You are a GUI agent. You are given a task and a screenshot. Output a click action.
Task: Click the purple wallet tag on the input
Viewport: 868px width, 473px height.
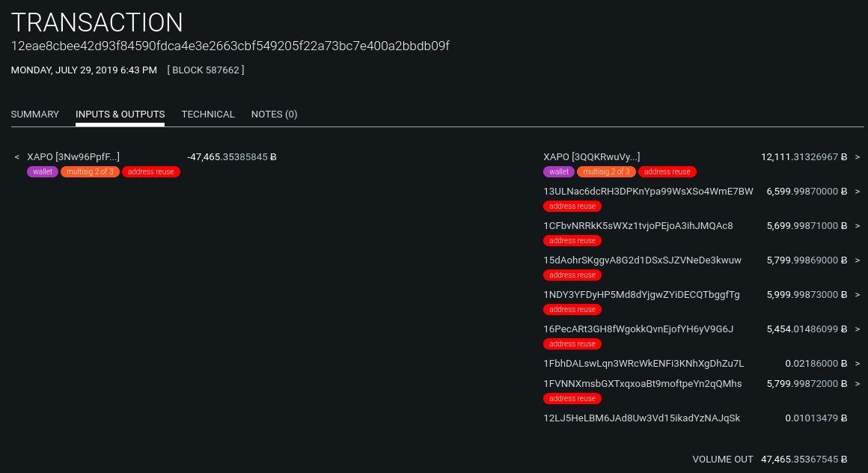42,171
